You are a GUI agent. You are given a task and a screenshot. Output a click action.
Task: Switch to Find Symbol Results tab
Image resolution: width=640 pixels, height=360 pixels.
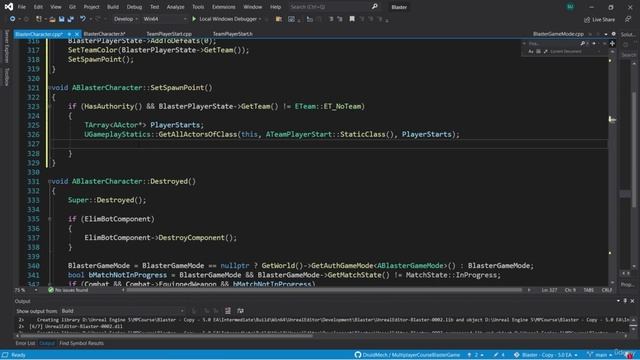point(82,343)
